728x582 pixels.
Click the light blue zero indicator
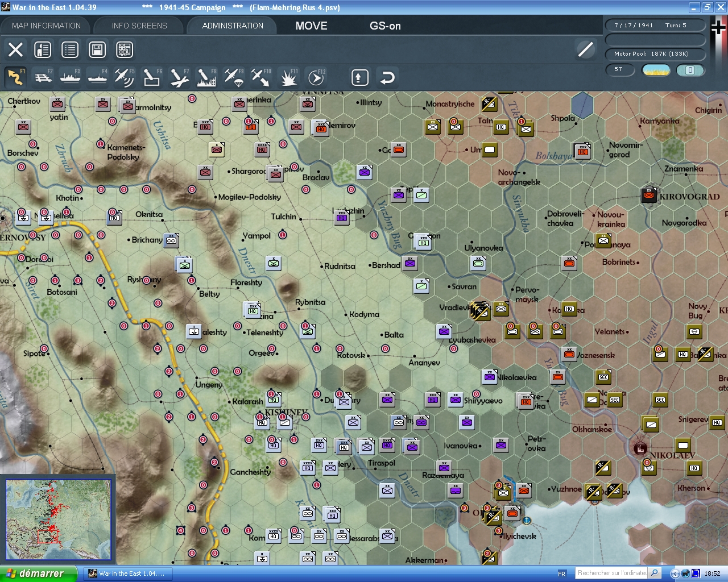click(x=690, y=70)
